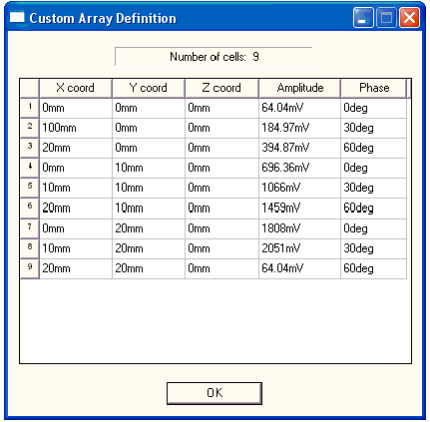This screenshot has width=430, height=422.
Task: Select the Y coord column header
Action: click(x=148, y=88)
